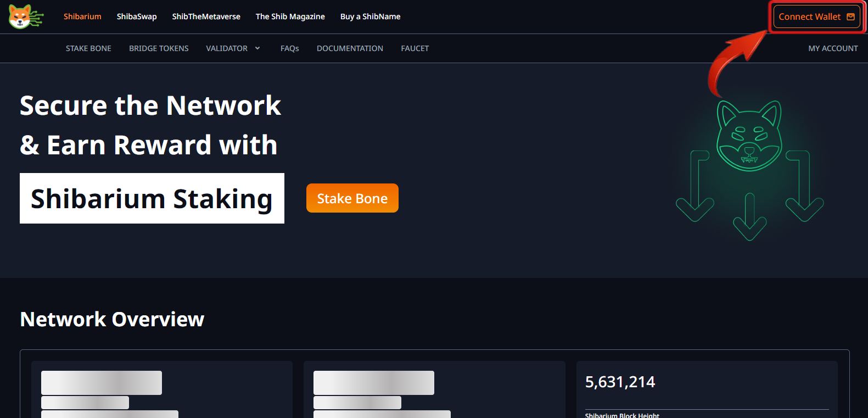The width and height of the screenshot is (868, 418).
Task: Open DOCUMENTATION link
Action: pyautogui.click(x=350, y=48)
